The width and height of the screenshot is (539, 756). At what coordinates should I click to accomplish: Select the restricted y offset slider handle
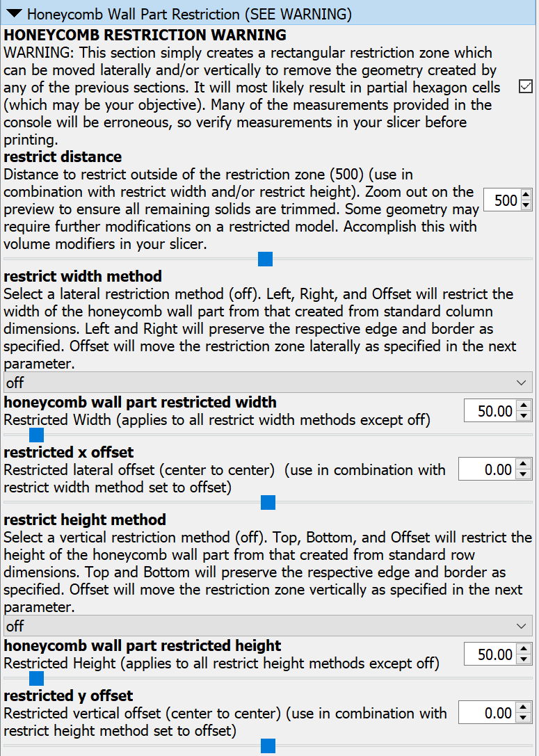268,746
